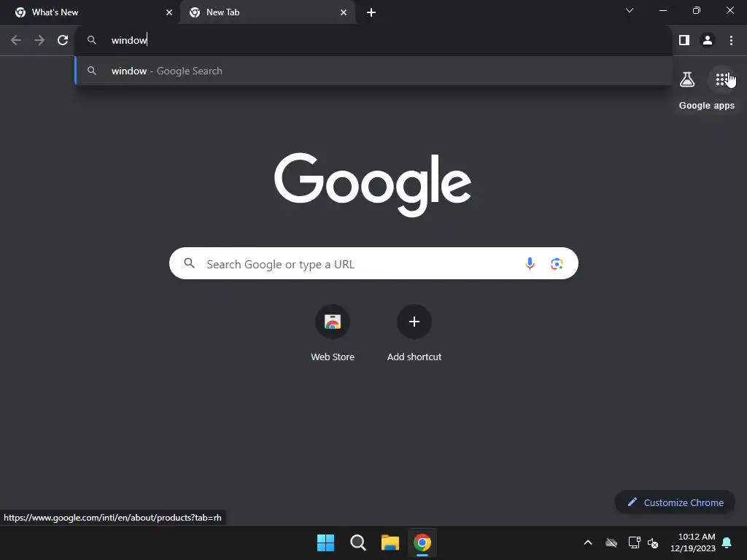Open the Google apps grid
Viewport: 747px width, 560px height.
tap(723, 79)
